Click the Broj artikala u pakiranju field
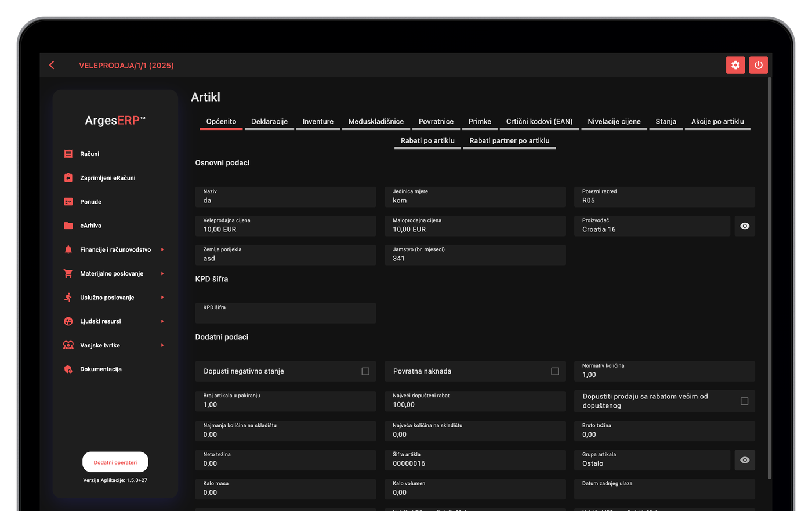Image resolution: width=812 pixels, height=511 pixels. [285, 401]
